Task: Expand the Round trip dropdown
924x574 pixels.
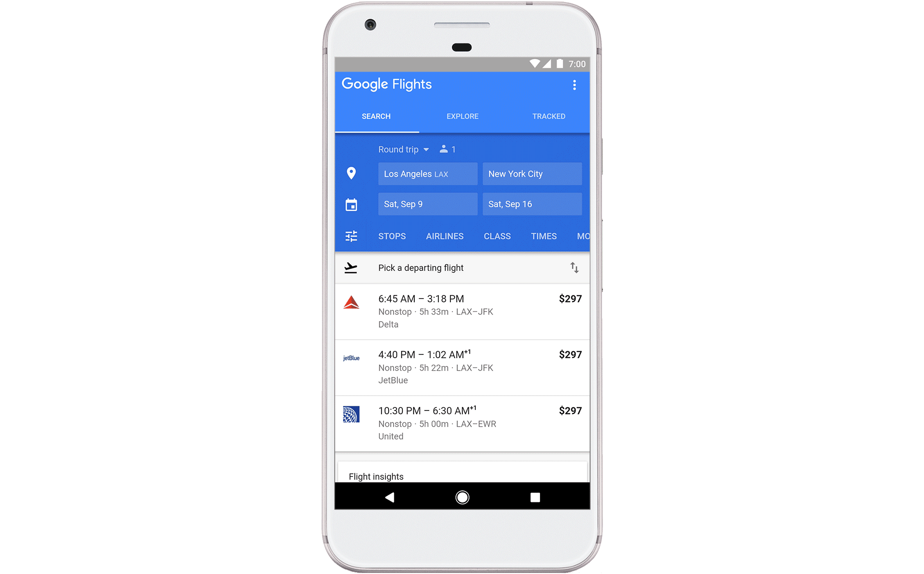Action: [403, 149]
